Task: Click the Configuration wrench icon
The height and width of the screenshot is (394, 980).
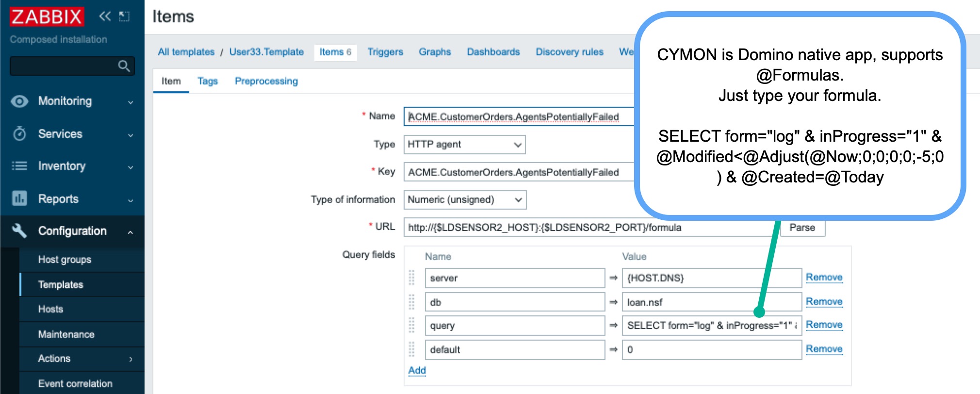Action: click(x=19, y=230)
